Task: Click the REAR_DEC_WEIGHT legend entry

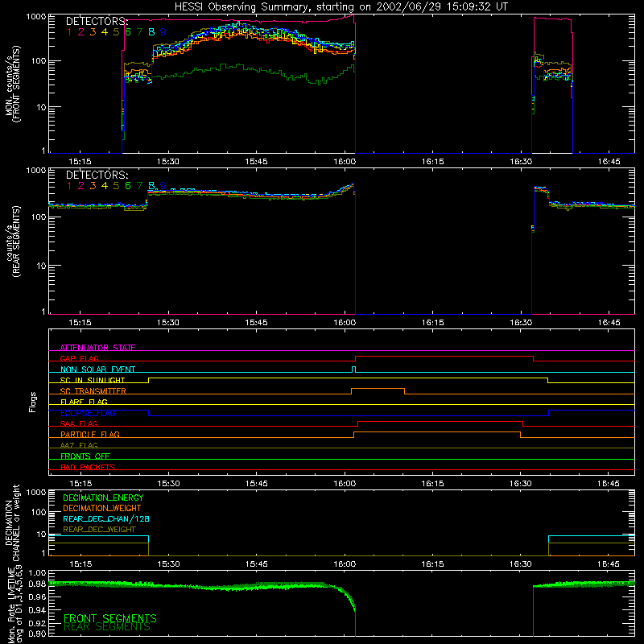Action: [99, 530]
